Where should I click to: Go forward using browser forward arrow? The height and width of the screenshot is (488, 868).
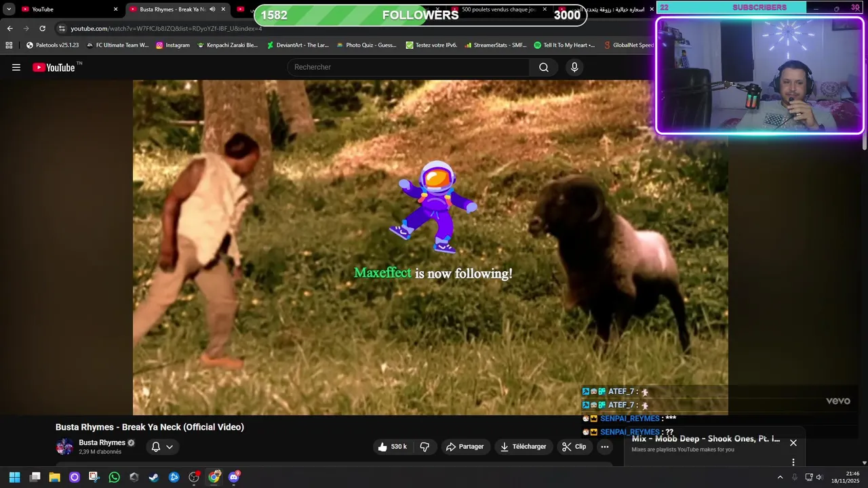(26, 28)
